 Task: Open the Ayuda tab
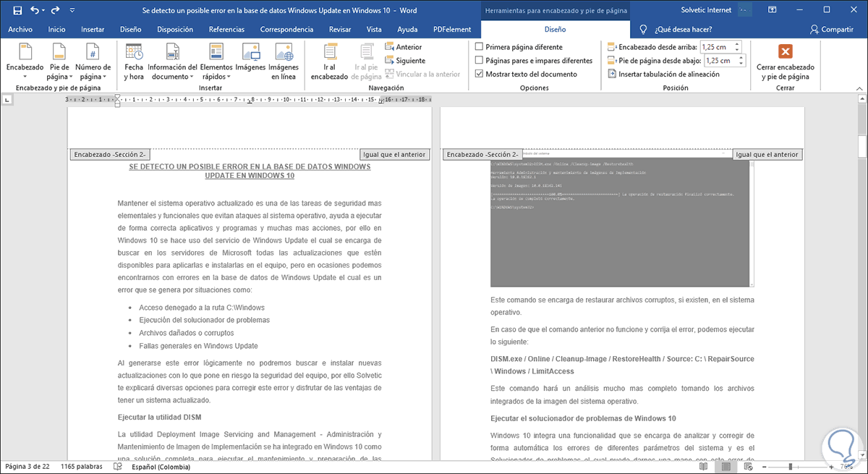[x=407, y=30]
